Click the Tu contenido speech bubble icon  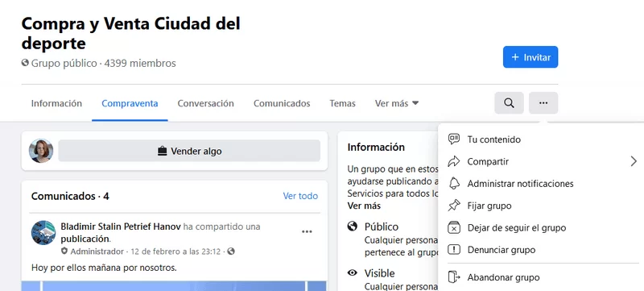click(x=453, y=139)
